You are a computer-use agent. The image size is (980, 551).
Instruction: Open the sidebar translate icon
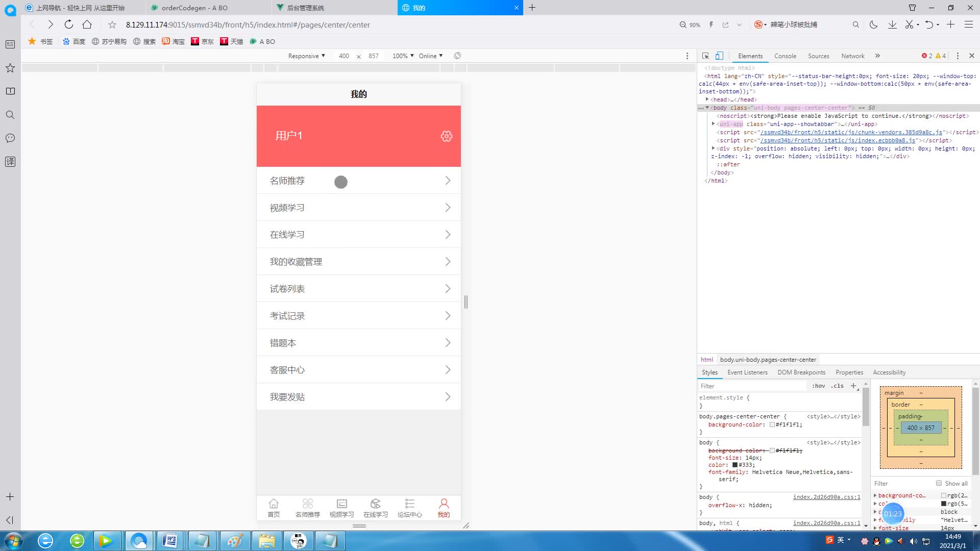[10, 162]
